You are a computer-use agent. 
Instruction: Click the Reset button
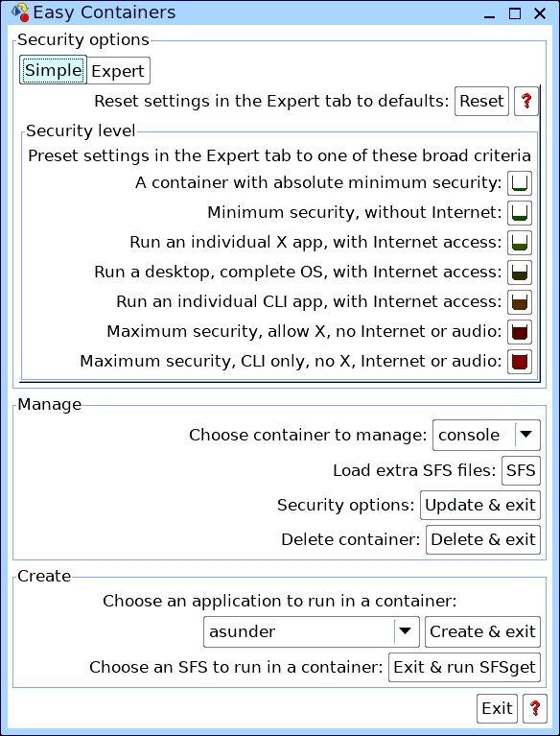[481, 101]
